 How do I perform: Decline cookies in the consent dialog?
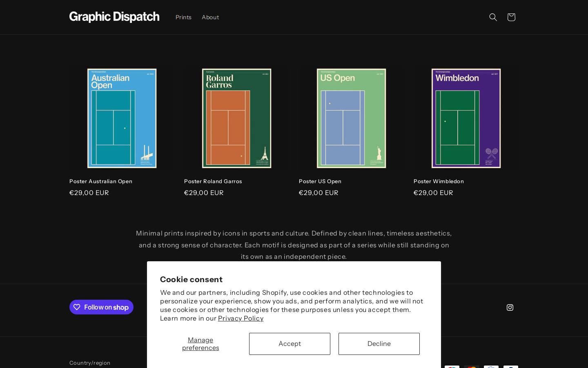379,344
